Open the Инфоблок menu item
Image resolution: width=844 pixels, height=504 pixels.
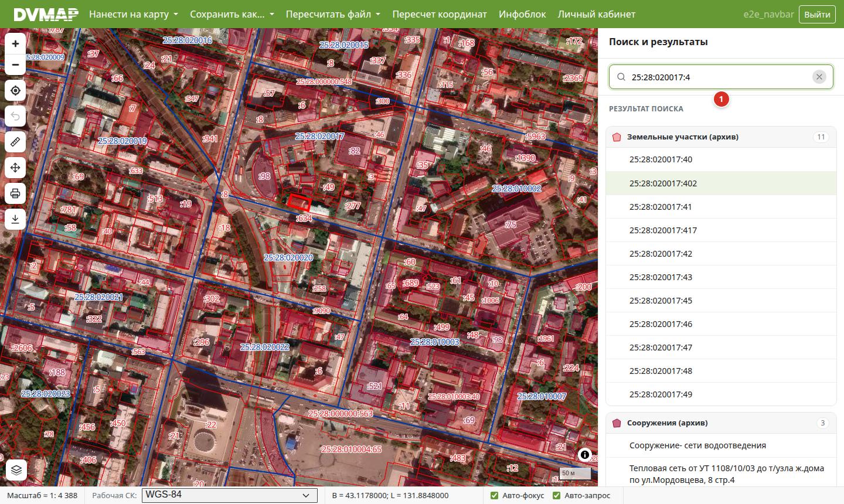tap(522, 14)
